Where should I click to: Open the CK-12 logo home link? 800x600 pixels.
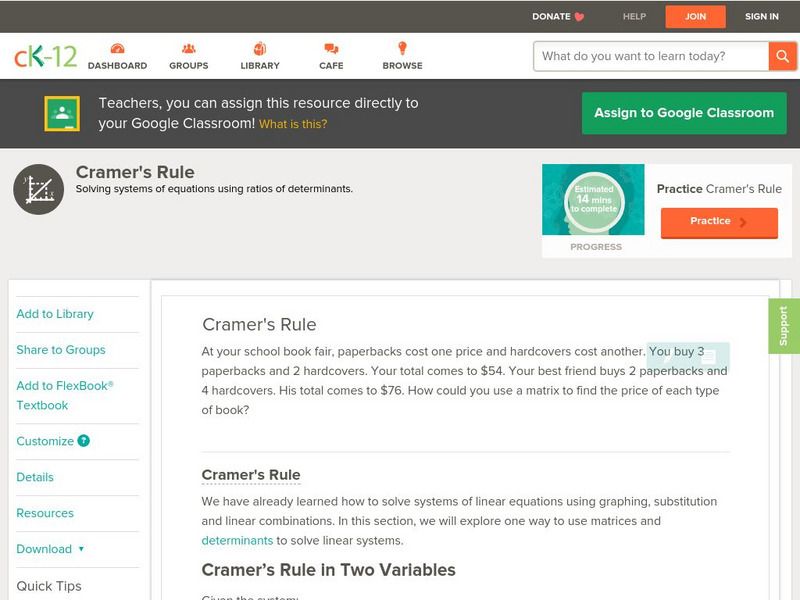coord(45,56)
